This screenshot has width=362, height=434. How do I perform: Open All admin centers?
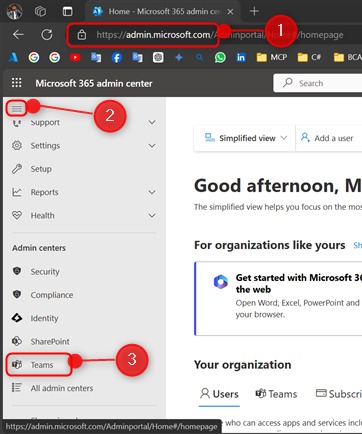(84, 388)
